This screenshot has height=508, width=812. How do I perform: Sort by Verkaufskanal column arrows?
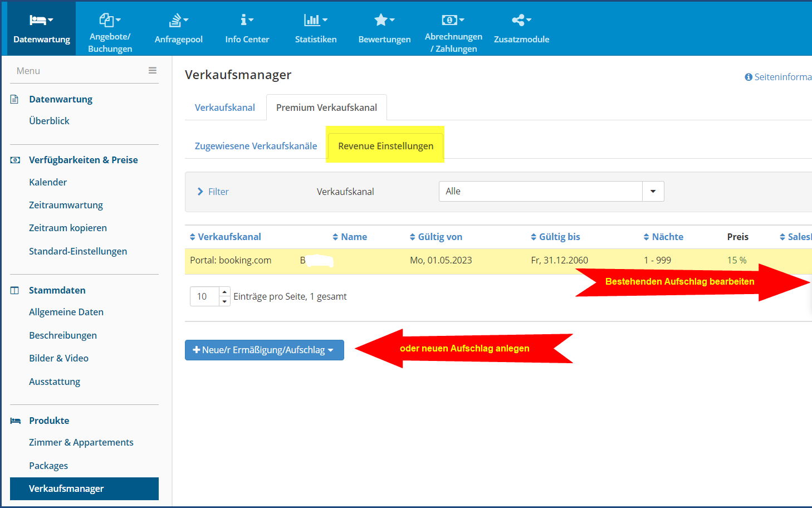click(192, 237)
